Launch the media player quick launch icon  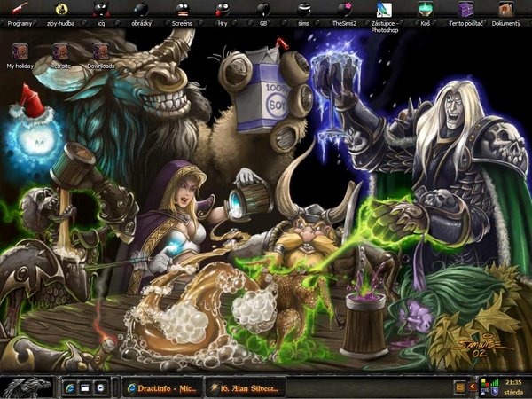coord(100,387)
